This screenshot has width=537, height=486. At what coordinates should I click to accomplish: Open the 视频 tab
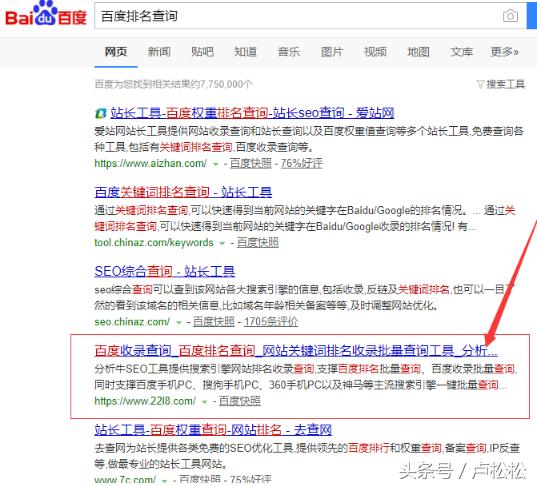375,52
